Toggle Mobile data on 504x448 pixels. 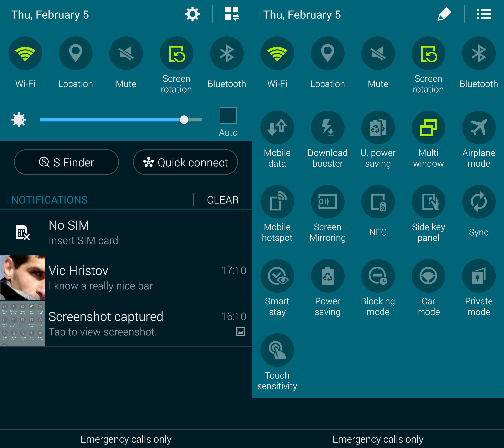[x=277, y=127]
